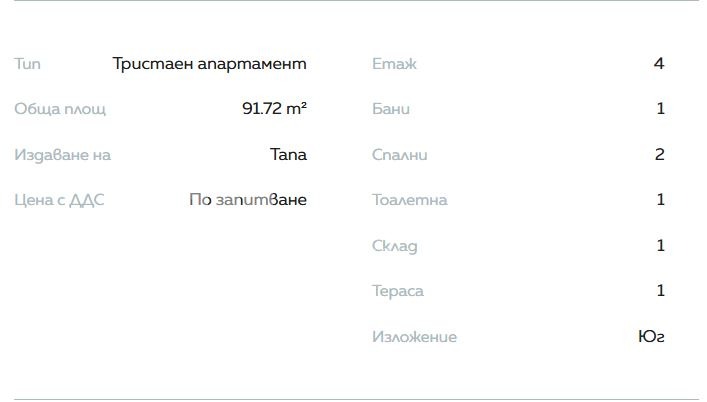Click the 'Етаж' label
The height and width of the screenshot is (402, 707).
394,64
